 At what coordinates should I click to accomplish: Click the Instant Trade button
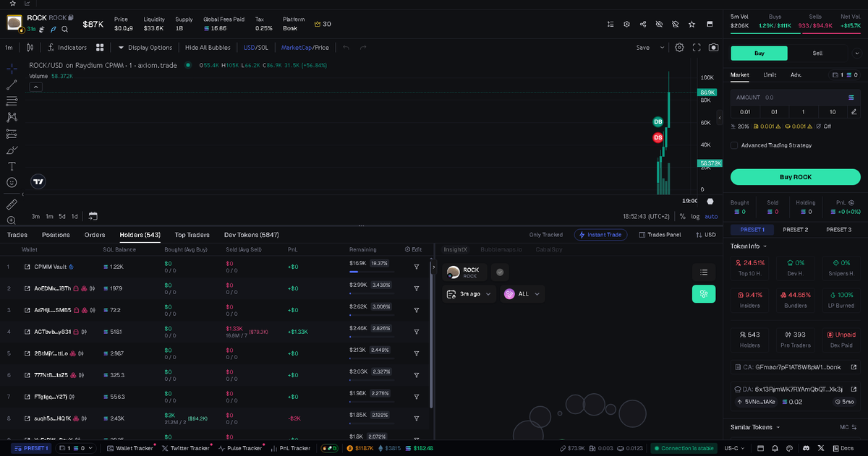[600, 235]
